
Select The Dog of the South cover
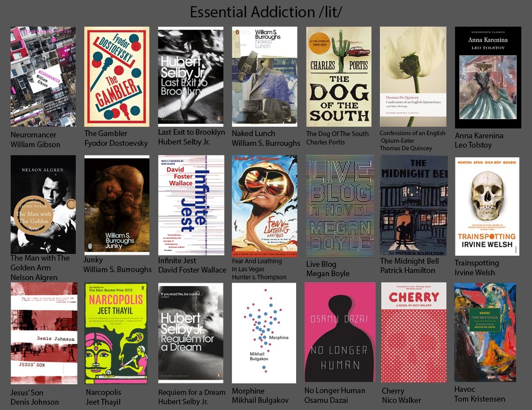(339, 77)
